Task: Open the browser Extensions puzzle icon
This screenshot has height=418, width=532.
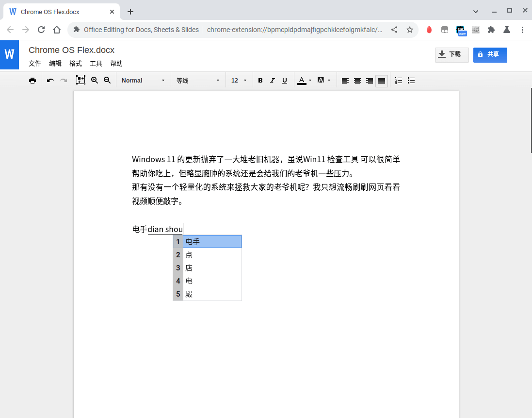Action: coord(491,30)
